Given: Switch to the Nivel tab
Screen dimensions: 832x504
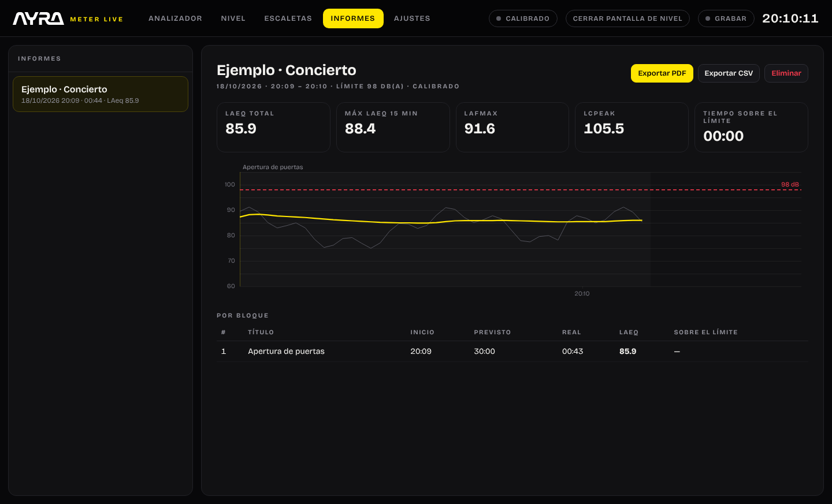Looking at the screenshot, I should click(x=233, y=18).
